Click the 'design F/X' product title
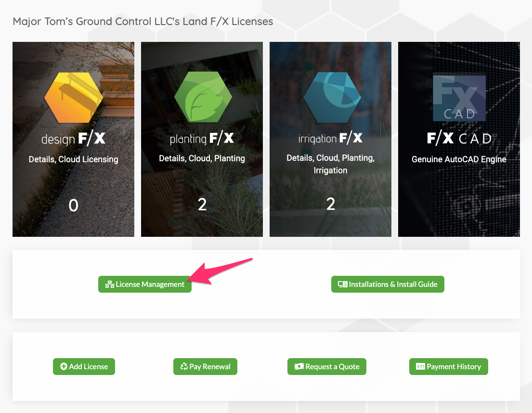Viewport: 532px width, 413px height. (73, 139)
